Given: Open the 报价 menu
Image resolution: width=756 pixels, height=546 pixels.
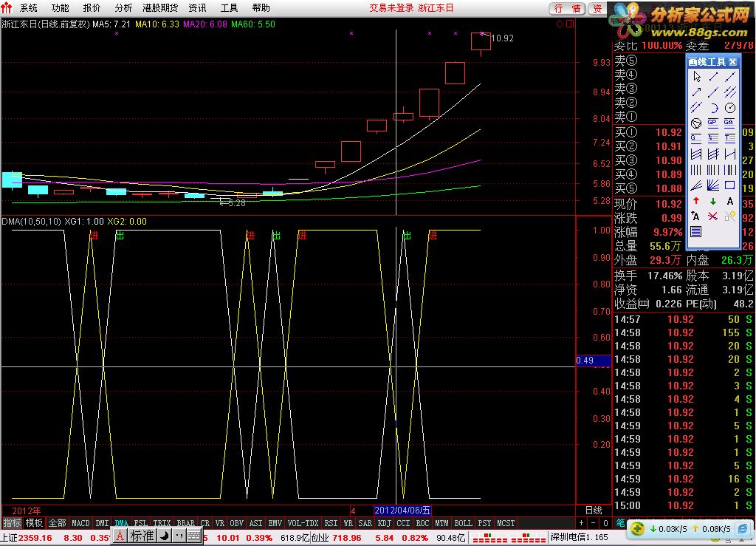Looking at the screenshot, I should 92,7.
